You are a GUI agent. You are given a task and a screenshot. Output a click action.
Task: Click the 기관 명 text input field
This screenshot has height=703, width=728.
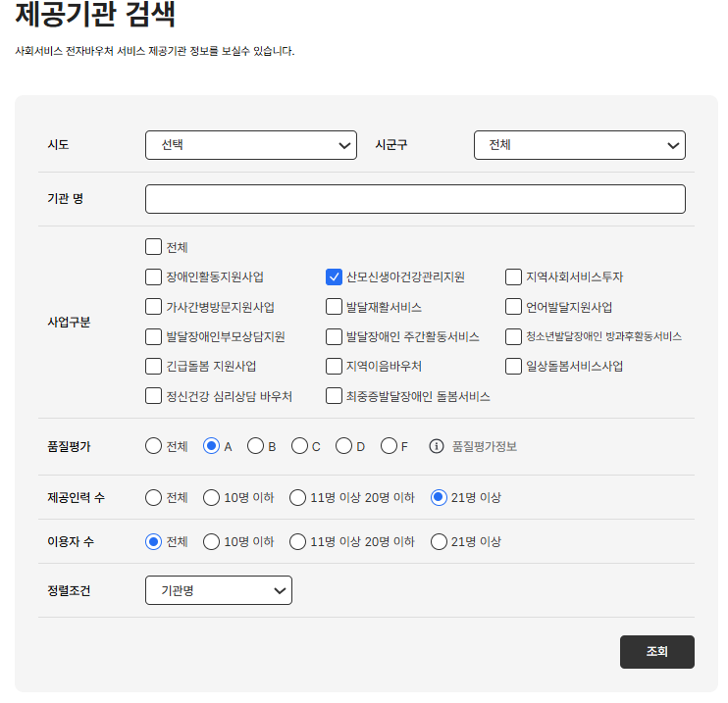tap(415, 199)
